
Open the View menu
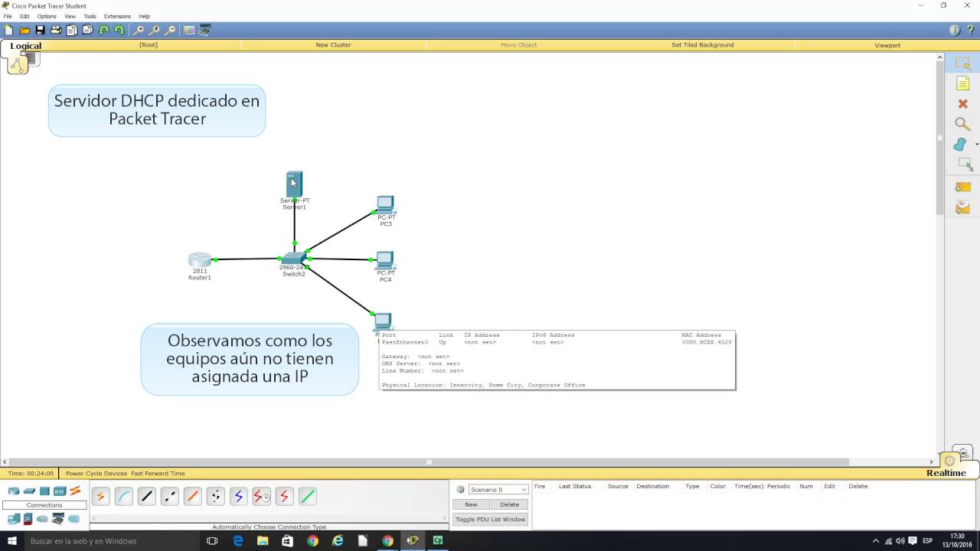(70, 16)
